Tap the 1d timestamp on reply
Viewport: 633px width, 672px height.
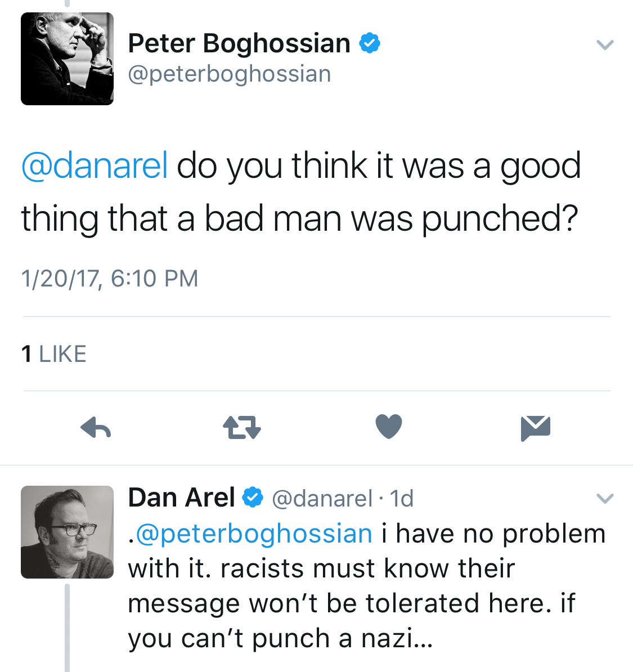tap(401, 499)
